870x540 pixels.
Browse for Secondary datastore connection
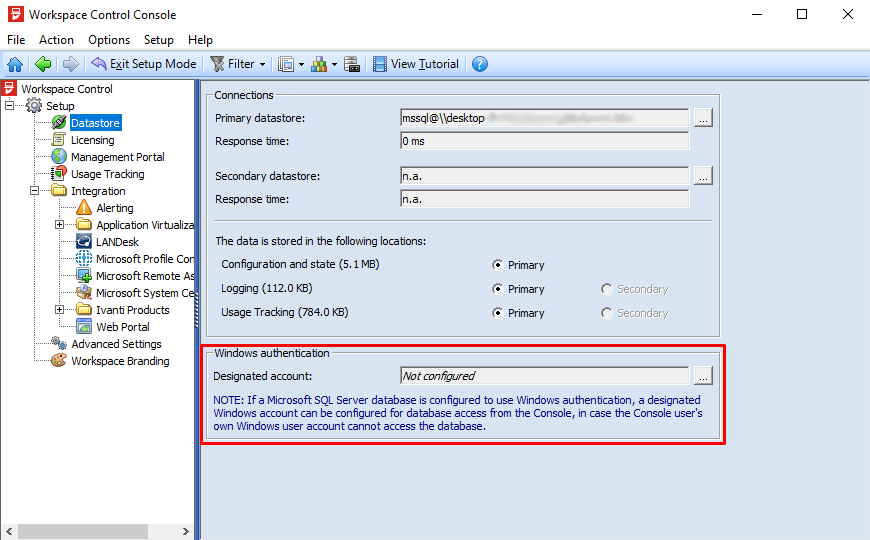point(703,176)
